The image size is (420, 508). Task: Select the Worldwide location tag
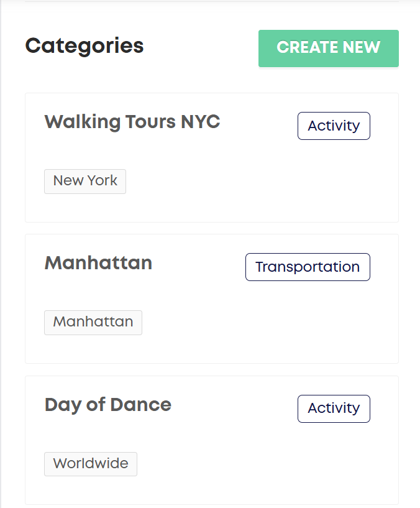click(x=91, y=464)
